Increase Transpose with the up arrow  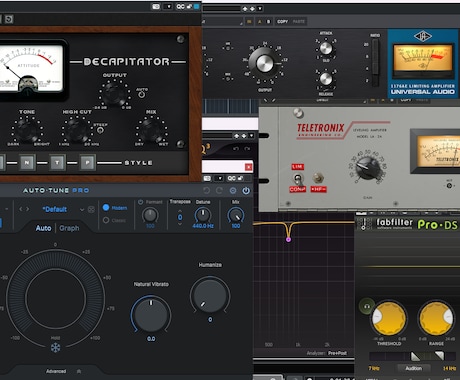click(x=180, y=211)
